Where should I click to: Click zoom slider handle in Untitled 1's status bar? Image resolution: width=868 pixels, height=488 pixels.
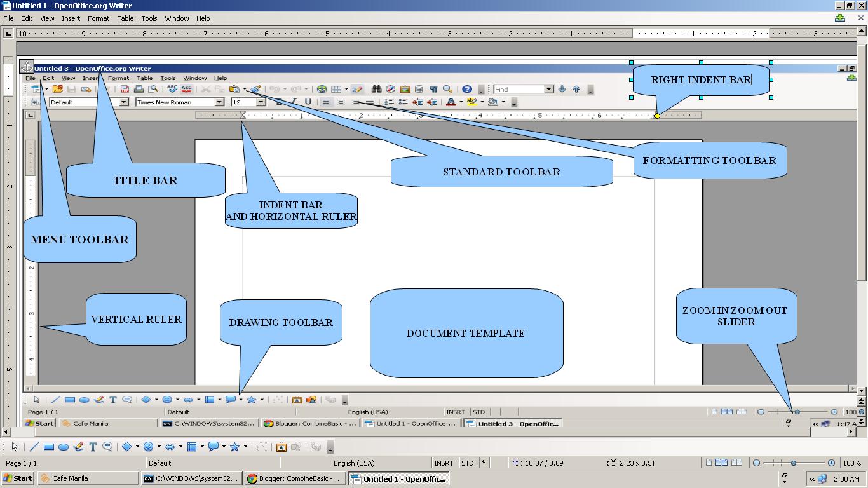[x=794, y=463]
